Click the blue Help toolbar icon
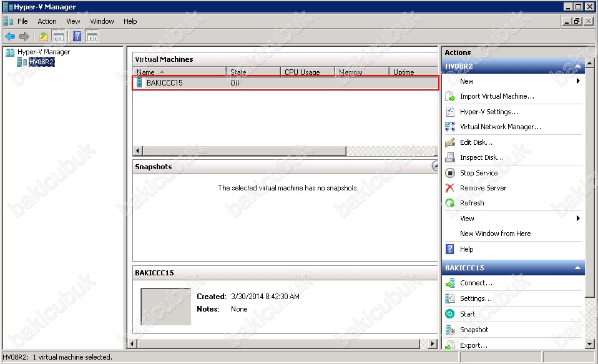 click(77, 37)
